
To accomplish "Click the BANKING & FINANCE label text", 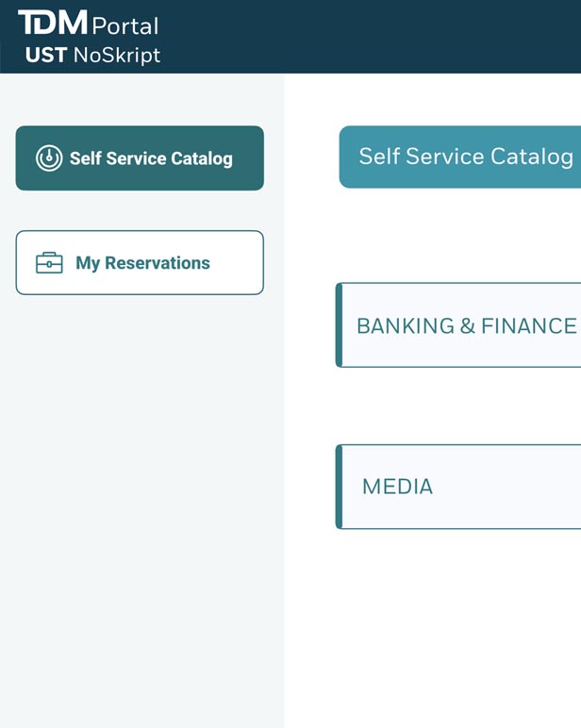I will click(x=467, y=326).
